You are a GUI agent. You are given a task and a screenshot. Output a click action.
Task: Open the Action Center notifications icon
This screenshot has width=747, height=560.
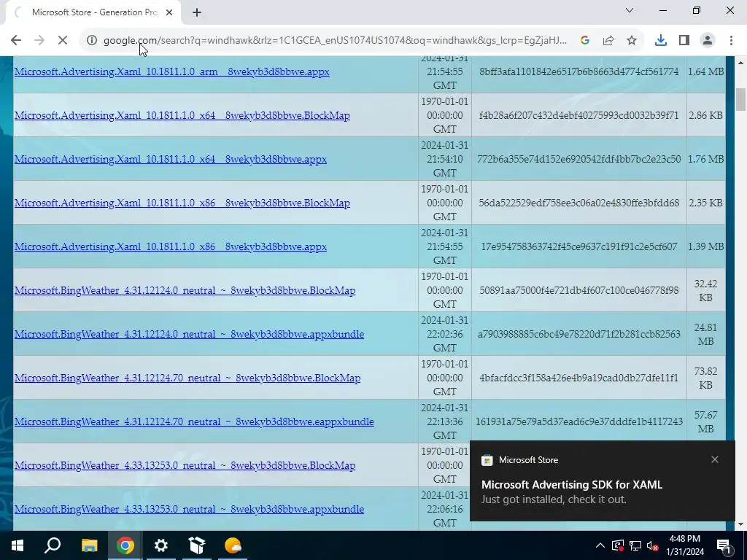pyautogui.click(x=724, y=545)
